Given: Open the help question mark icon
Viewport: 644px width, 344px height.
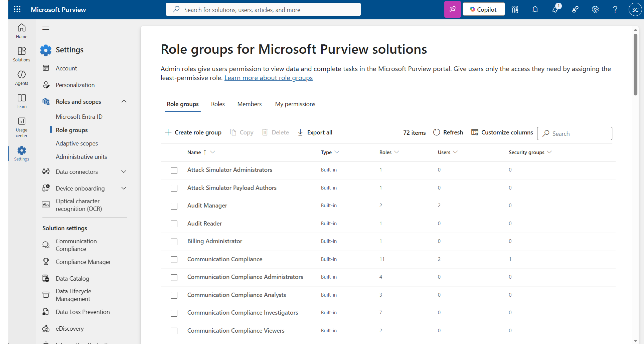Looking at the screenshot, I should coord(615,9).
